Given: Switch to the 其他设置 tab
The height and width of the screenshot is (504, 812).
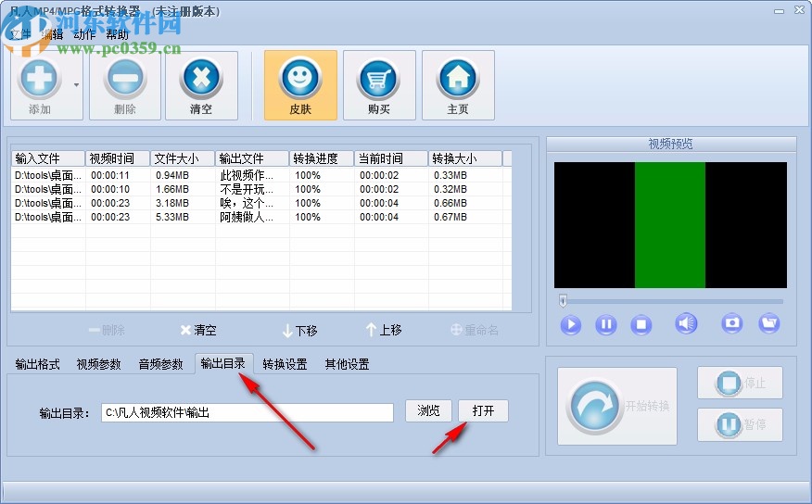Looking at the screenshot, I should pos(347,364).
